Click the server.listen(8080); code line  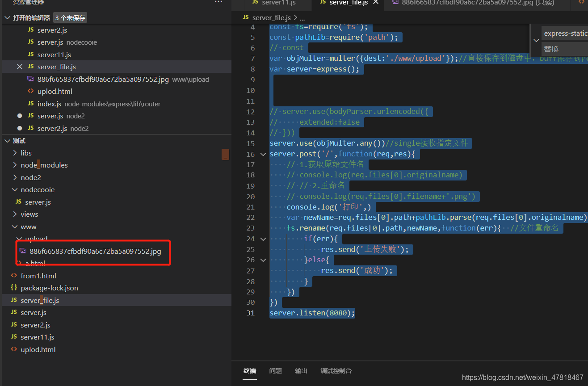click(x=312, y=313)
